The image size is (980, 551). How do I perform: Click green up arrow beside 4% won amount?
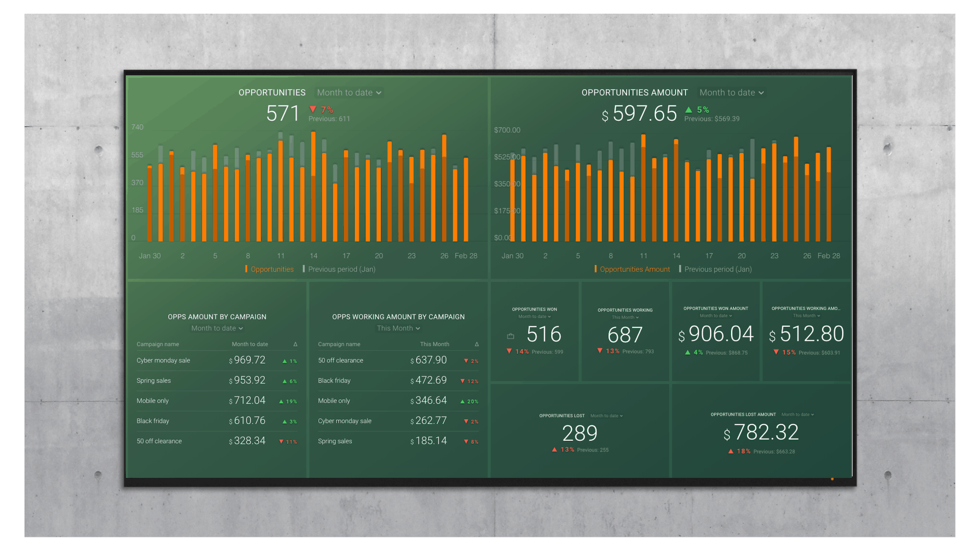(688, 352)
